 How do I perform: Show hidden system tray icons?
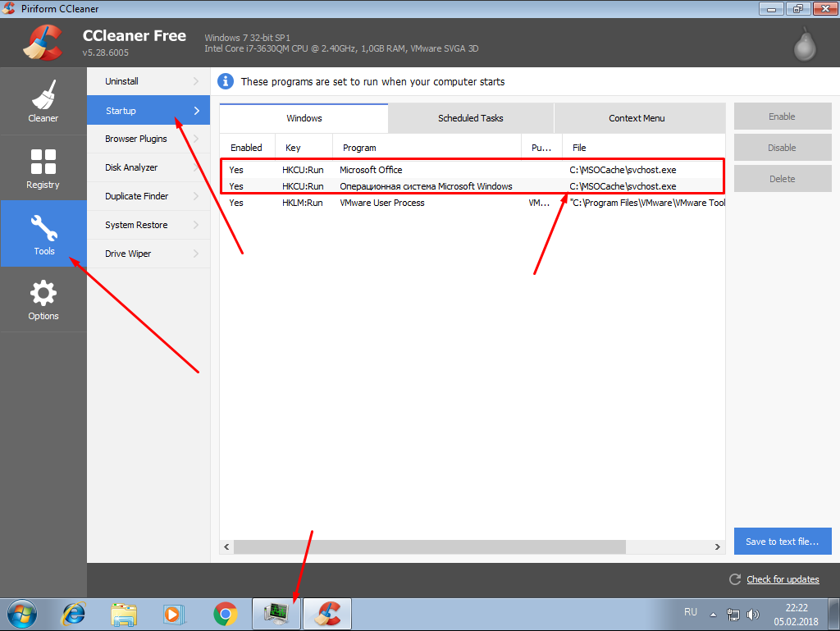tap(713, 615)
